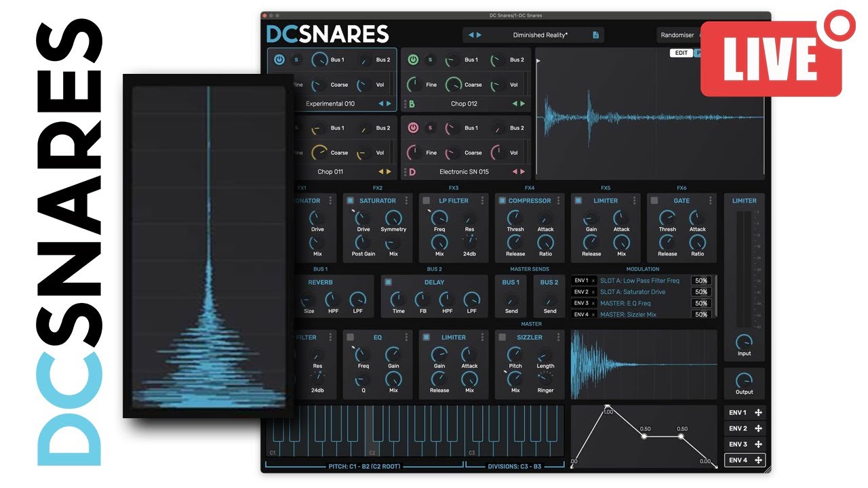Solo slot B with its S button
The height and width of the screenshot is (488, 868).
(430, 60)
